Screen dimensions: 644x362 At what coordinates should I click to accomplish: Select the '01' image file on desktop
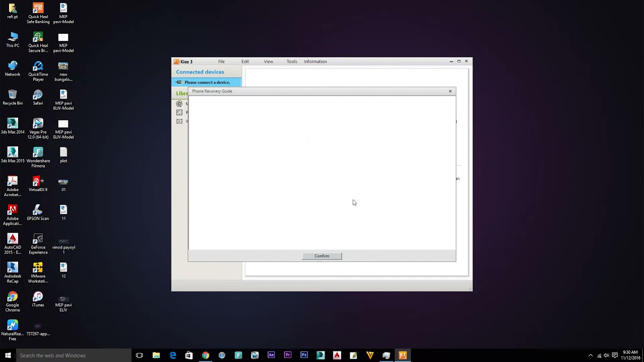(x=63, y=184)
